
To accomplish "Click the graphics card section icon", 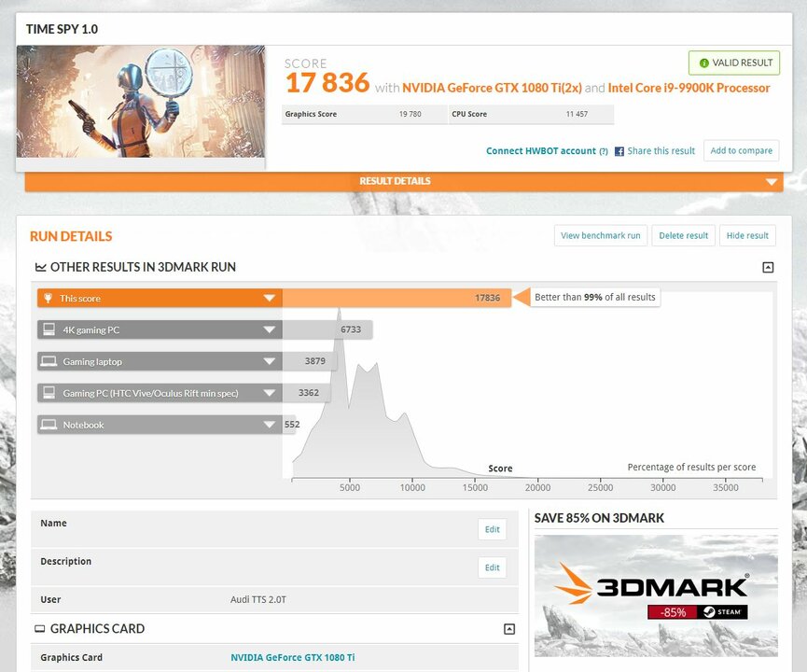I will 39,629.
